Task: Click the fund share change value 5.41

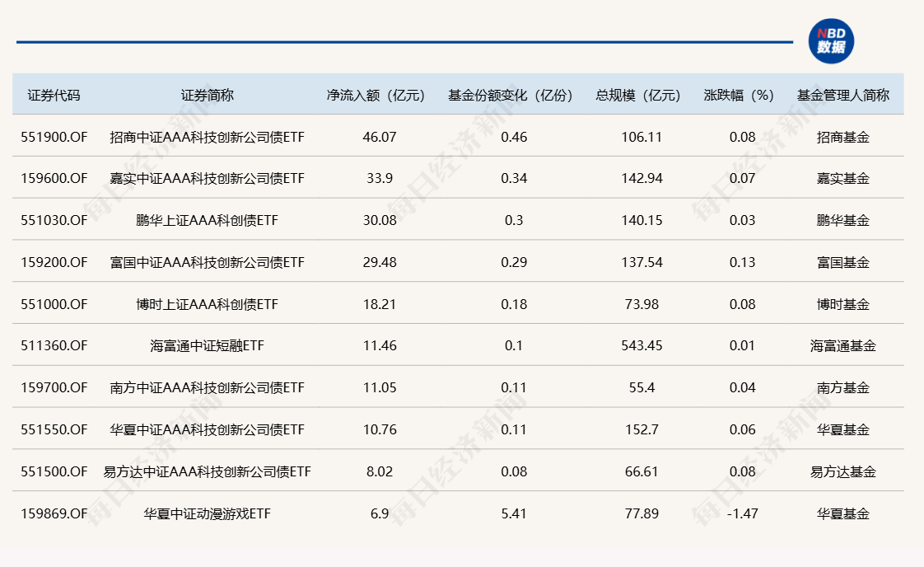Action: click(514, 513)
